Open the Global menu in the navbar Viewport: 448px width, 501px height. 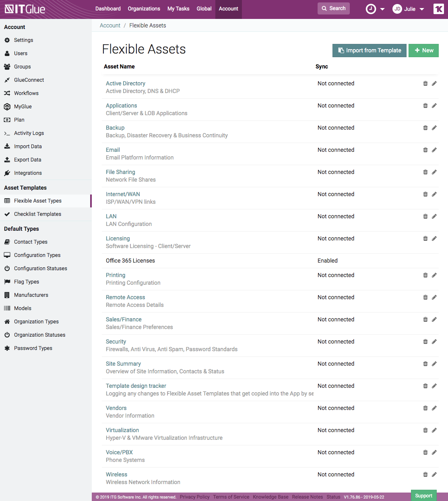click(x=204, y=8)
